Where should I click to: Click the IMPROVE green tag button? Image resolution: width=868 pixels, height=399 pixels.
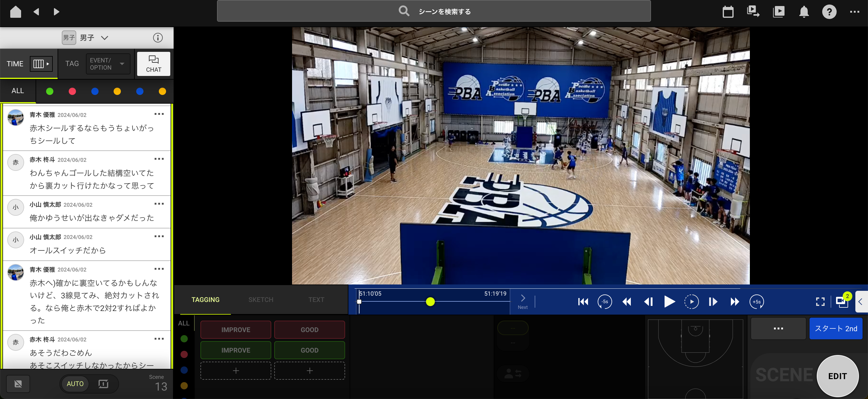pos(235,350)
